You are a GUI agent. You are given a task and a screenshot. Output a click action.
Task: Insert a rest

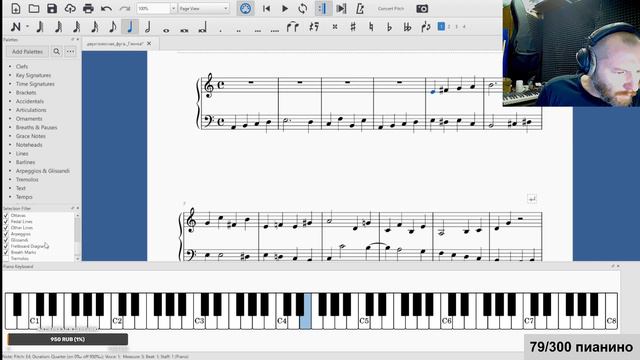[x=314, y=27]
